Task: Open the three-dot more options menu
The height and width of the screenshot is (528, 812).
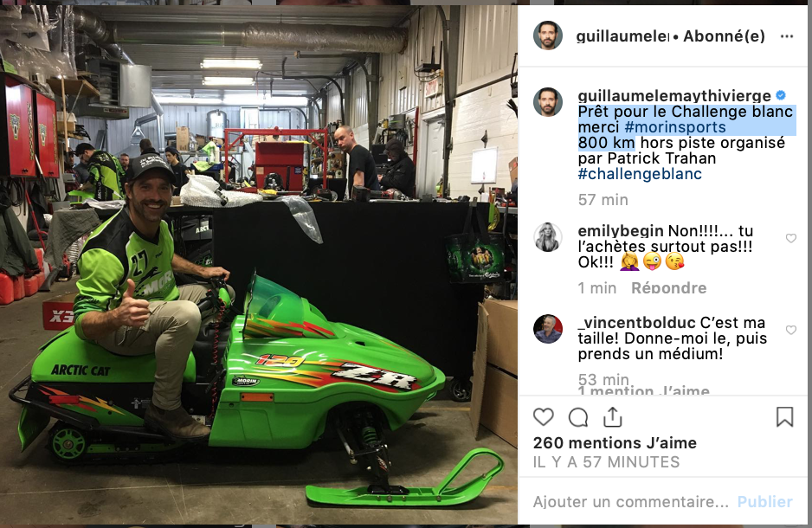Action: tap(787, 36)
